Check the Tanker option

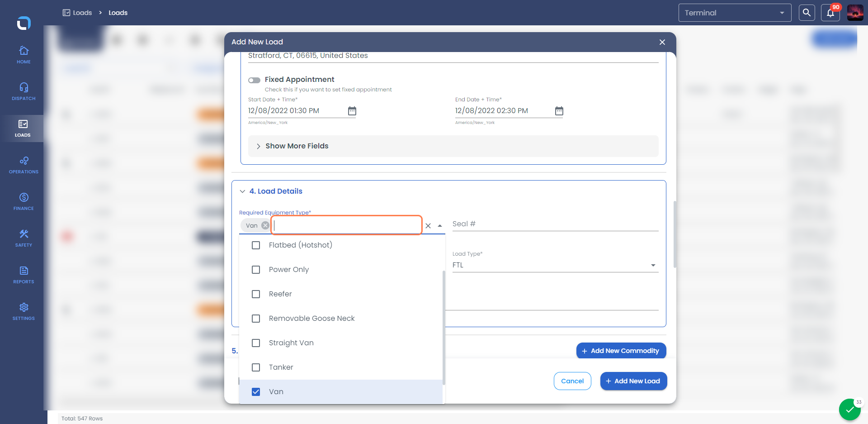(x=256, y=367)
